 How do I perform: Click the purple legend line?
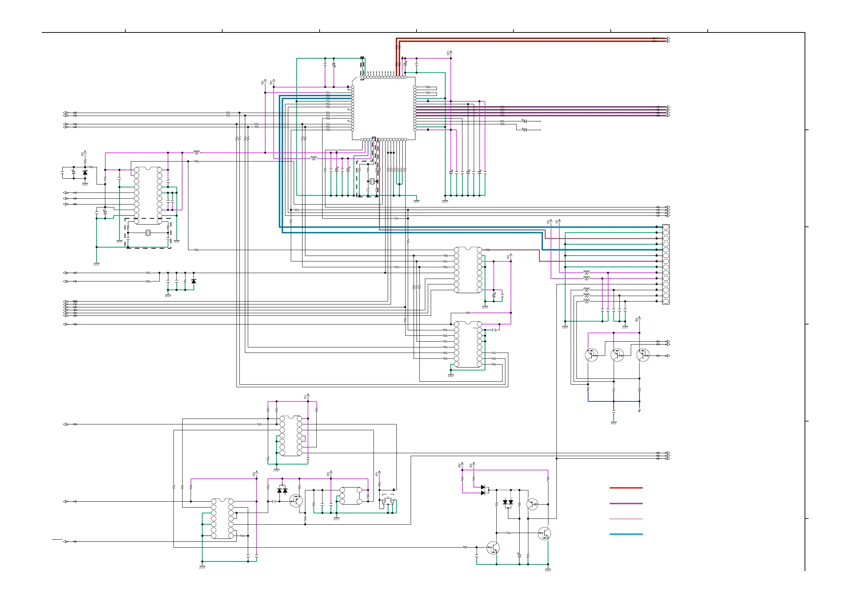[x=626, y=504]
